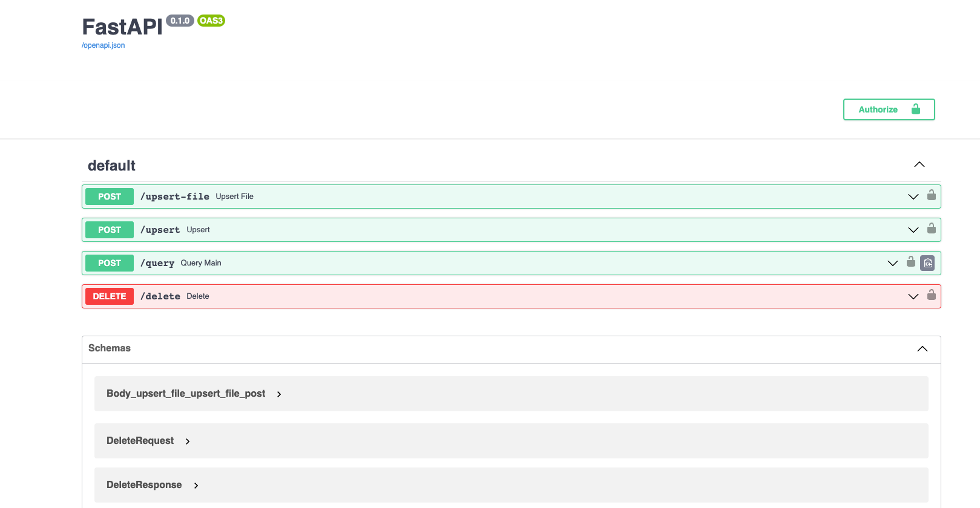
Task: Click the FastAPI title
Action: [x=122, y=27]
